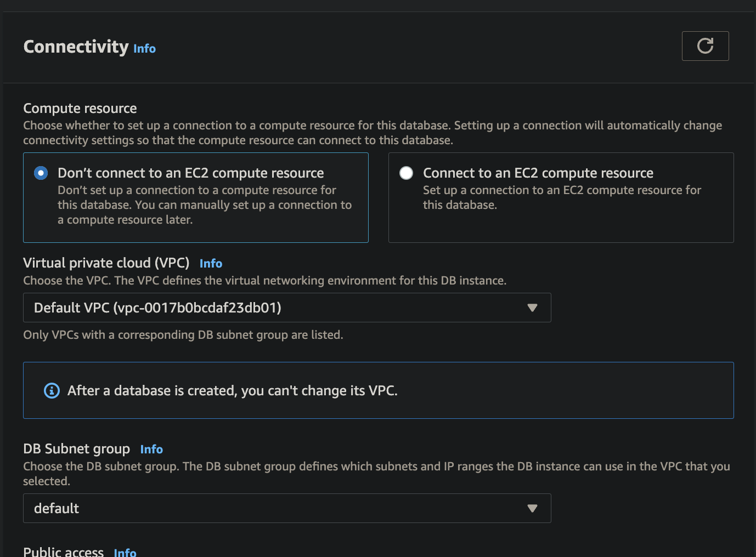Click the Virtual private cloud (VPC) label
756x557 pixels.
(106, 263)
